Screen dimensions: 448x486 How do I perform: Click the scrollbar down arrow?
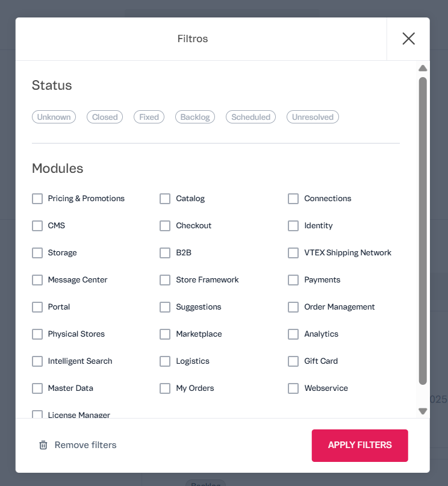click(423, 410)
